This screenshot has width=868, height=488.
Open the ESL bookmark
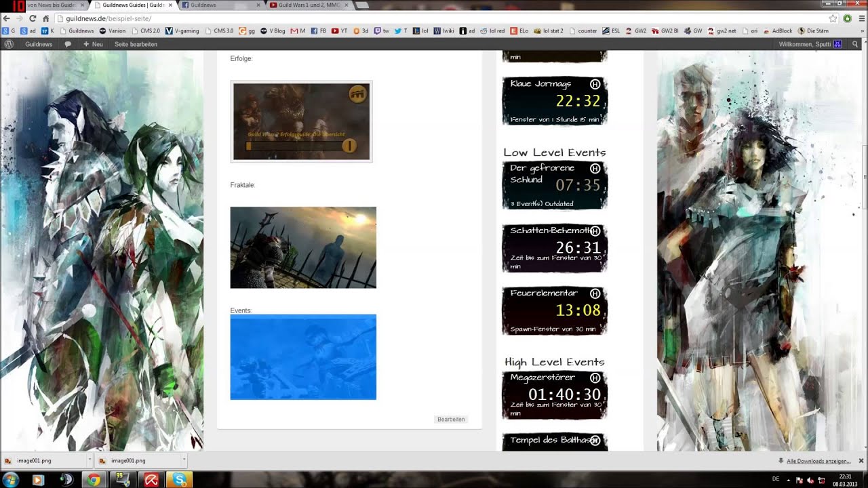tap(611, 30)
